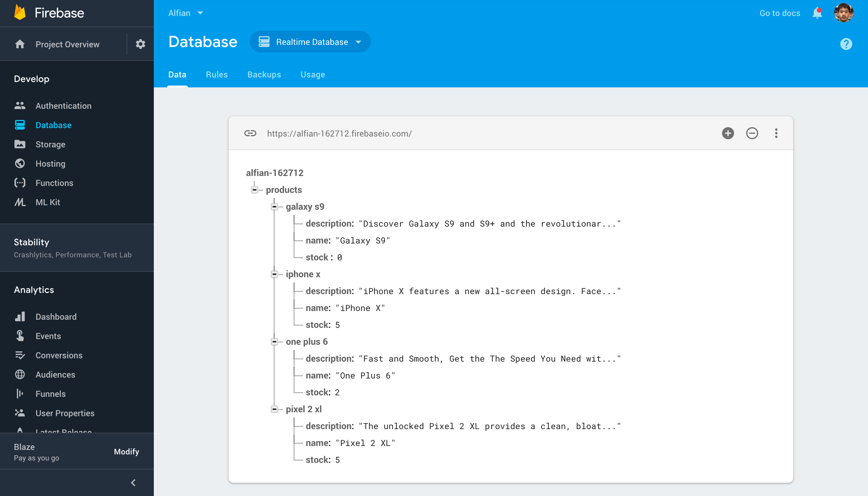The width and height of the screenshot is (868, 496).
Task: Collapse the one plus 6 node
Action: point(275,341)
